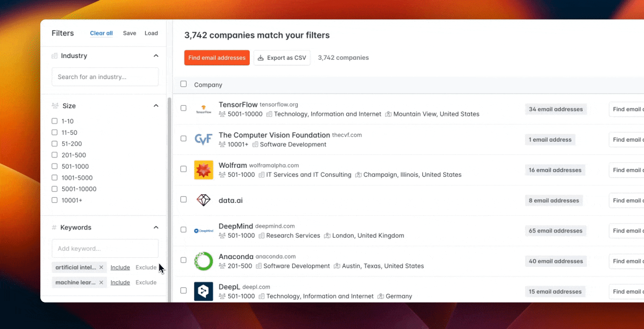
Task: Click the filters panel scrollbar
Action: click(x=170, y=199)
